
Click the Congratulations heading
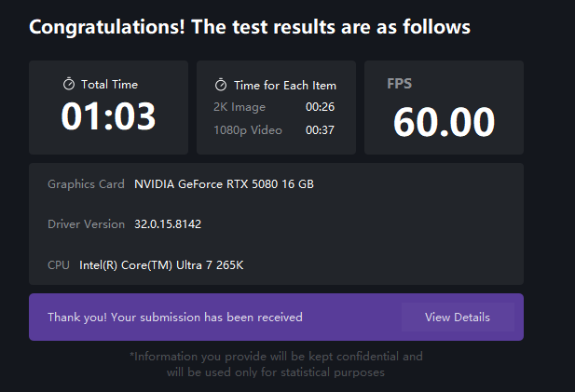click(250, 26)
